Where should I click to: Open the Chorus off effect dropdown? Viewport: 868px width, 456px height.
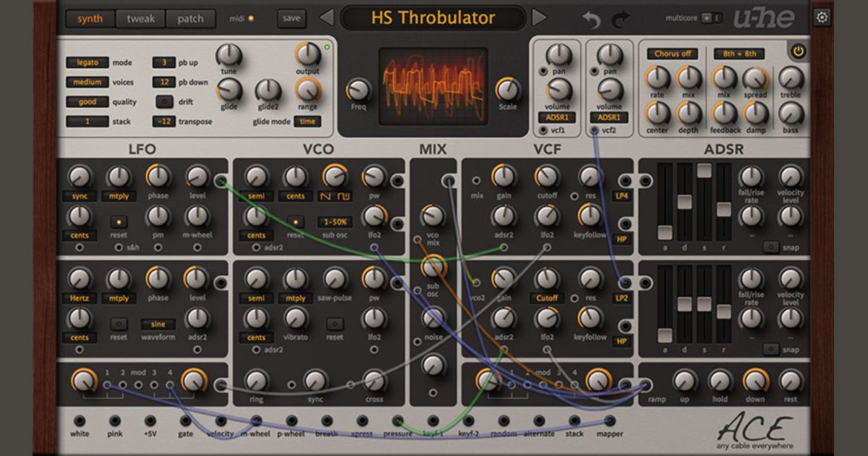[x=671, y=53]
